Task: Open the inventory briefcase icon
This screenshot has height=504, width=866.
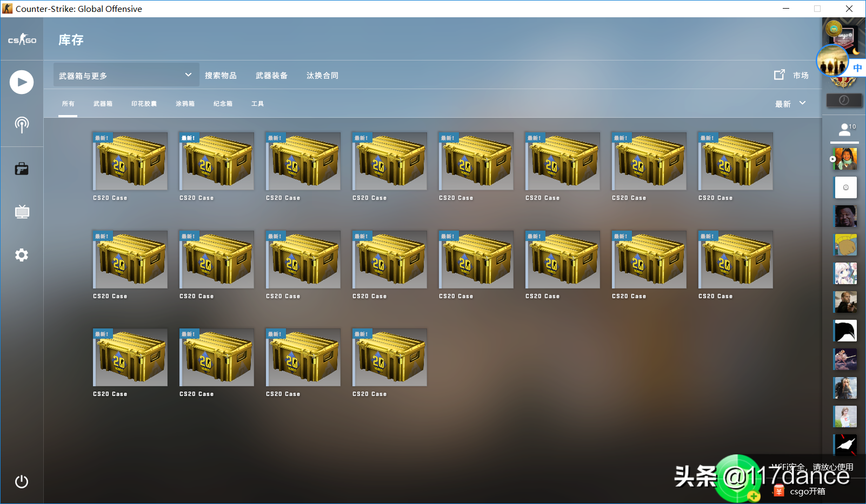Action: tap(22, 169)
